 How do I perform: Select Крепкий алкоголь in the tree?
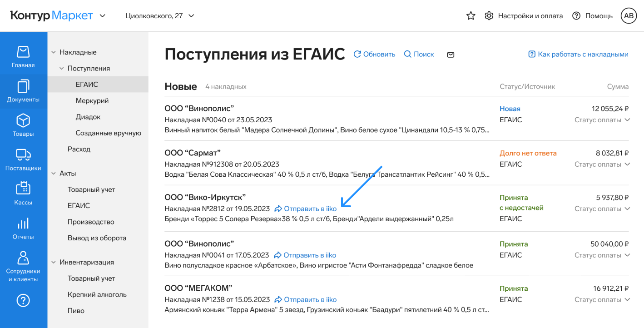(x=98, y=295)
